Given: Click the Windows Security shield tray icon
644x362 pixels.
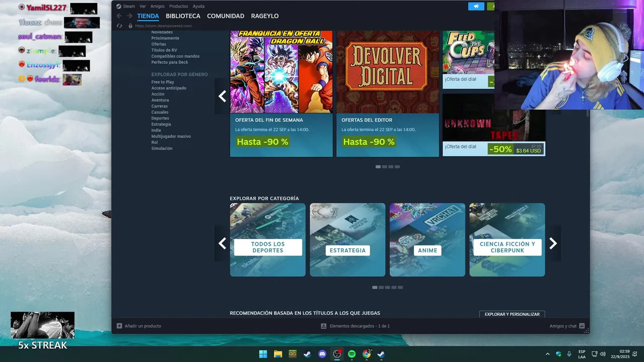Looking at the screenshot, I should [558, 354].
